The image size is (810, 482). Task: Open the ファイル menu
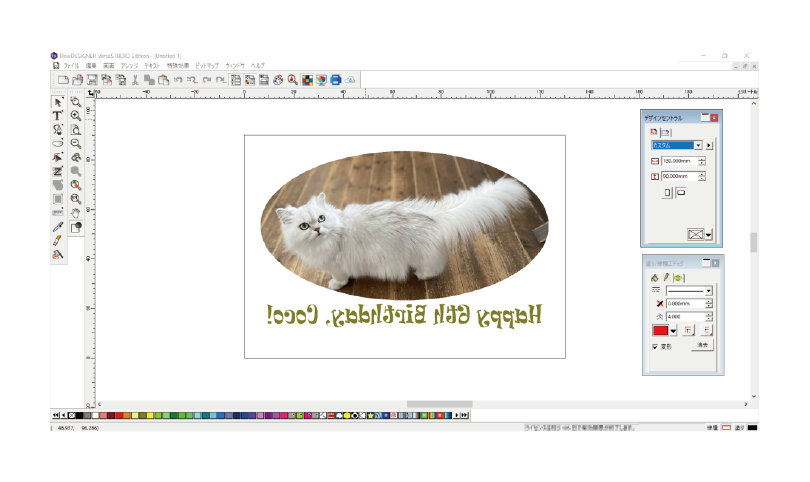point(70,65)
